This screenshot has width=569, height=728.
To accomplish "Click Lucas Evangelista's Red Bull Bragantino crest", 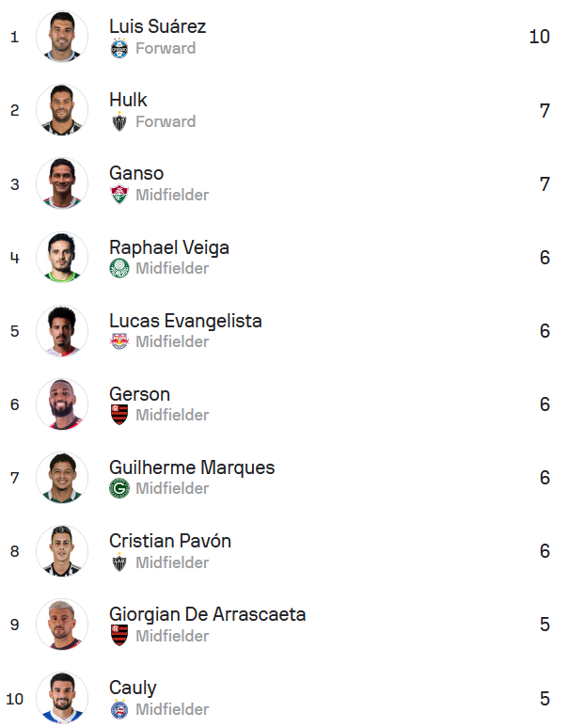I will (x=119, y=342).
